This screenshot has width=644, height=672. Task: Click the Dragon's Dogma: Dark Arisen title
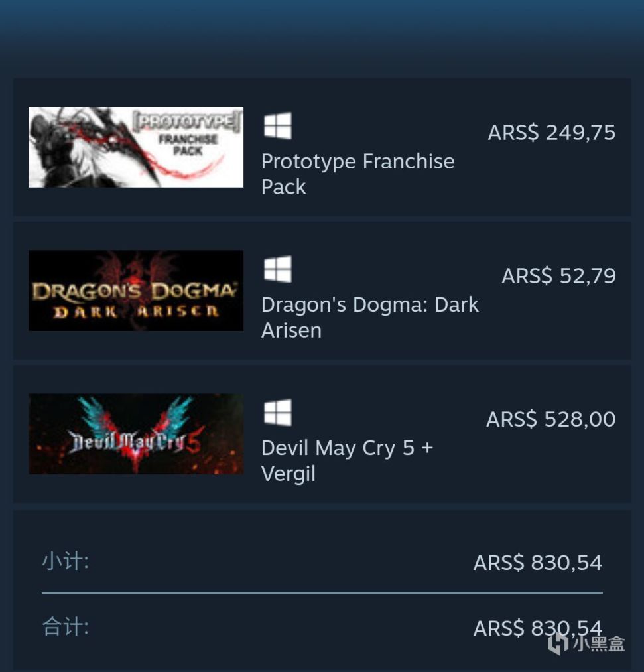click(370, 318)
